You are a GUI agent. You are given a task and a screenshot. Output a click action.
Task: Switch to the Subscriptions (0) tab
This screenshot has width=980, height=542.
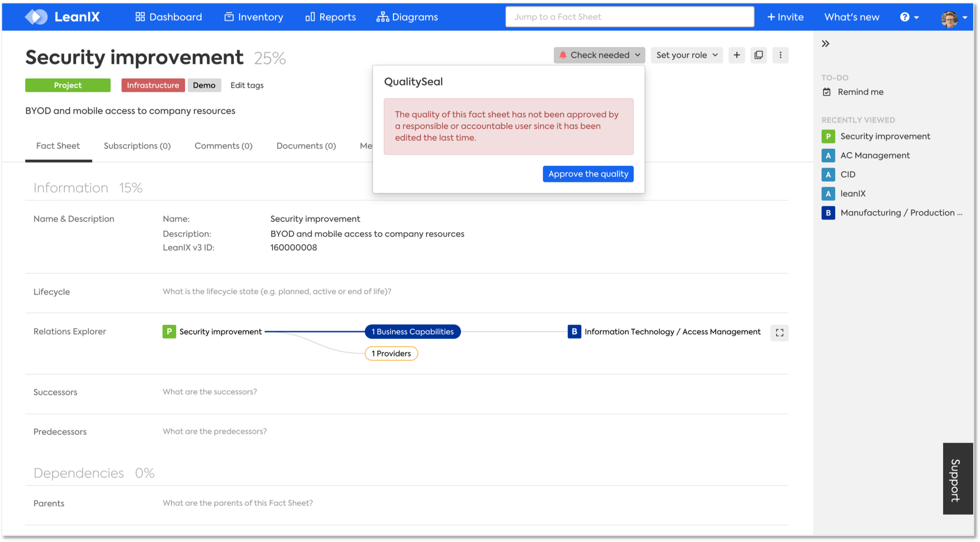[137, 146]
